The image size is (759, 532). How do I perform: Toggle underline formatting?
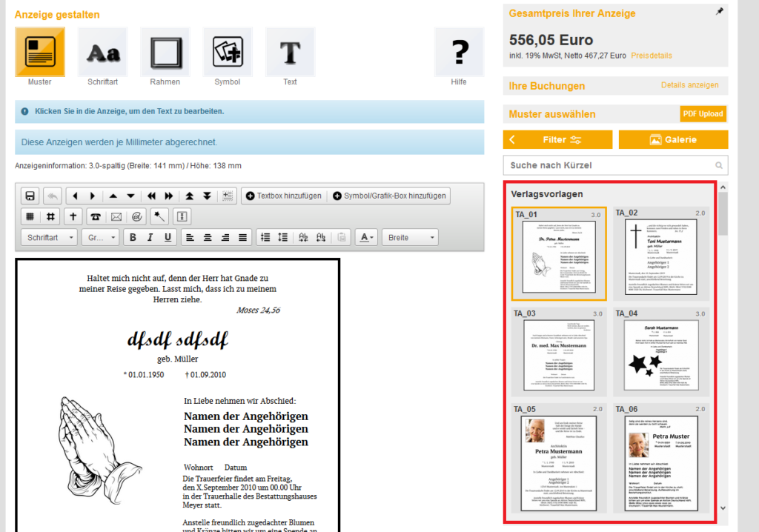pos(168,237)
